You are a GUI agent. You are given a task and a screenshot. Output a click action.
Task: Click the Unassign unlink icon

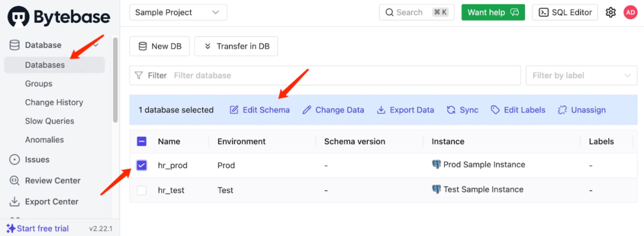562,110
